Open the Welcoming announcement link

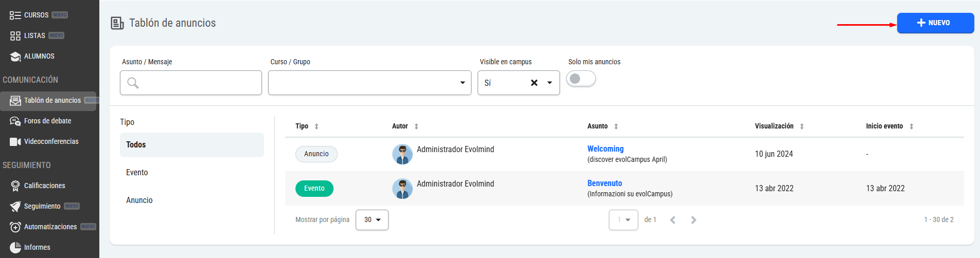click(x=605, y=149)
